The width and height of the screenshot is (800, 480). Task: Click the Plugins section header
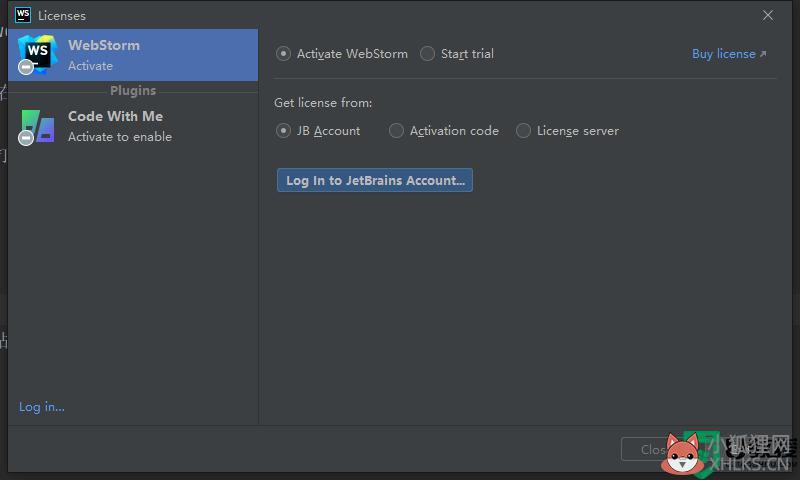click(x=133, y=91)
